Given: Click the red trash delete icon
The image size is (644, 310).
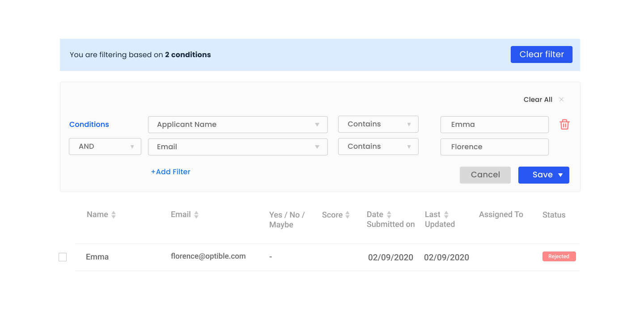Looking at the screenshot, I should (x=564, y=125).
